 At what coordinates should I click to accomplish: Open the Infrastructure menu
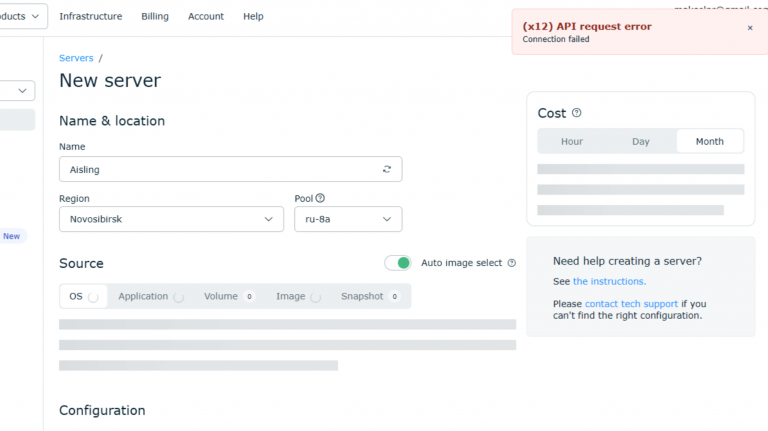pyautogui.click(x=90, y=16)
